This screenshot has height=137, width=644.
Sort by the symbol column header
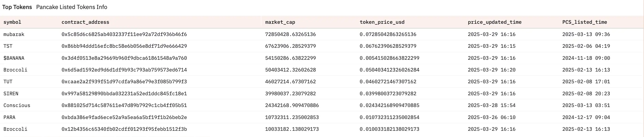click(x=12, y=22)
